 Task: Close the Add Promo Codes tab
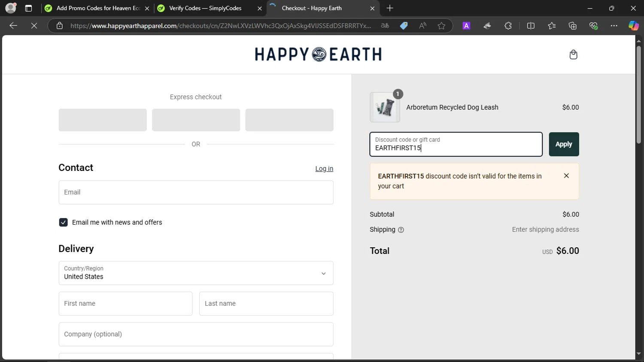coord(147,8)
